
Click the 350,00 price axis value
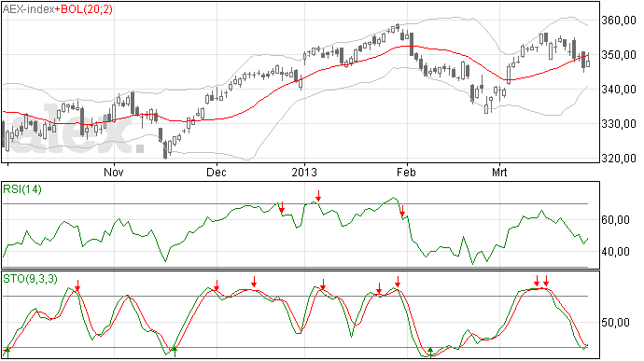tap(619, 55)
